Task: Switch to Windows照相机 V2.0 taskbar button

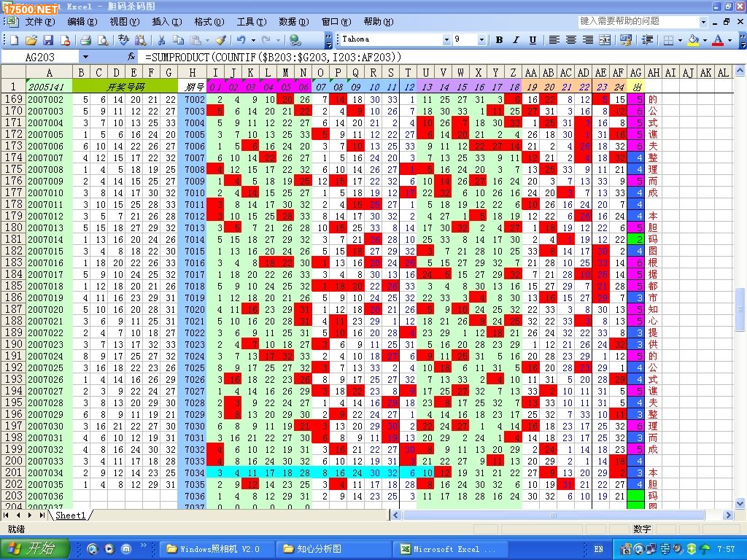Action: point(217,549)
